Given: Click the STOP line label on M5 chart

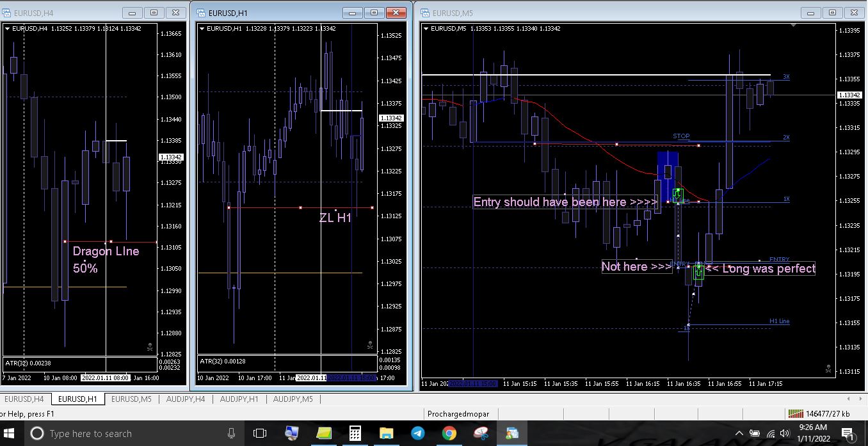Looking at the screenshot, I should [681, 136].
